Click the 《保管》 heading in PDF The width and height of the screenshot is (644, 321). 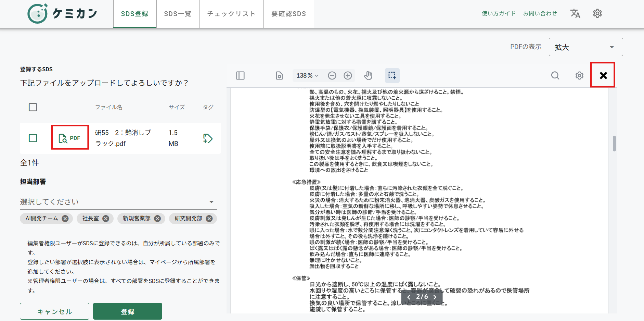(x=301, y=278)
